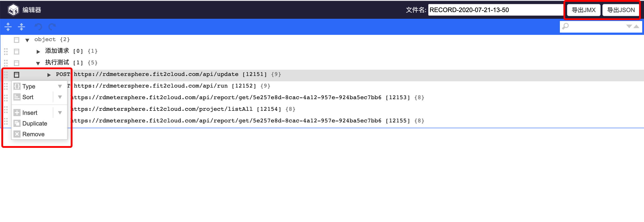The height and width of the screenshot is (222, 644).
Task: Select the api/run URL text
Action: (151, 86)
